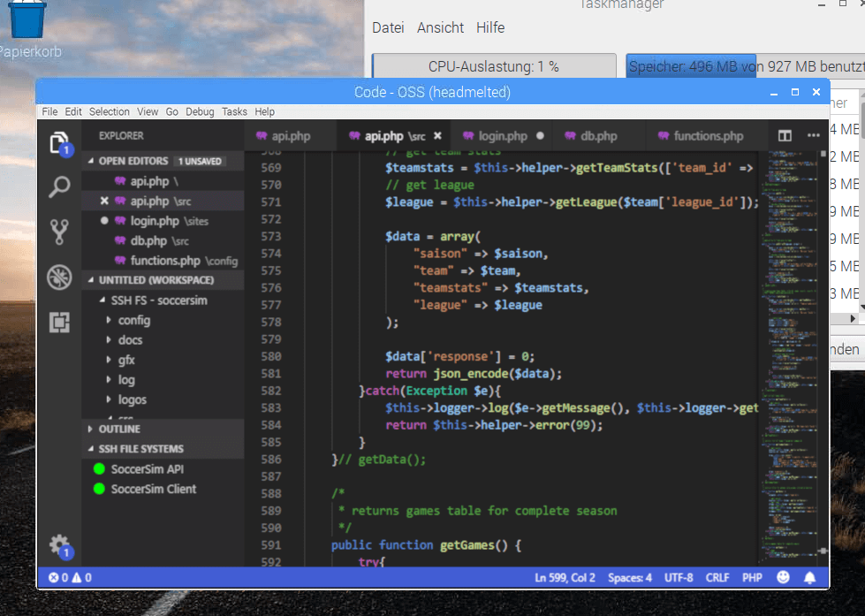The width and height of the screenshot is (865, 616).
Task: Open go-to-line via Ln 599, Col 2
Action: [x=565, y=577]
